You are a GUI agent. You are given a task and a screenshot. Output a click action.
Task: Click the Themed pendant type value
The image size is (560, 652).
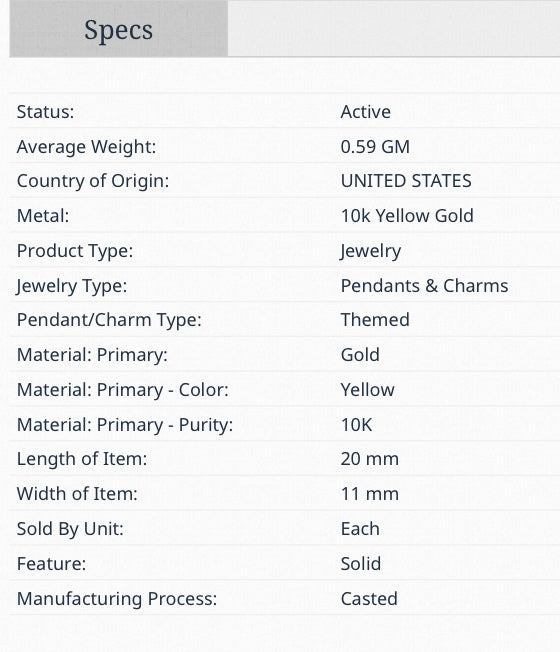coord(375,320)
